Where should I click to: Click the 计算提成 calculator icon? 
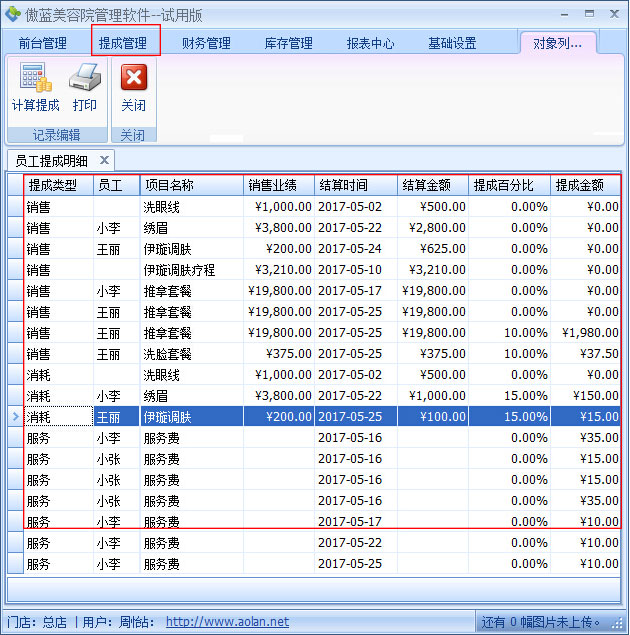pos(35,80)
